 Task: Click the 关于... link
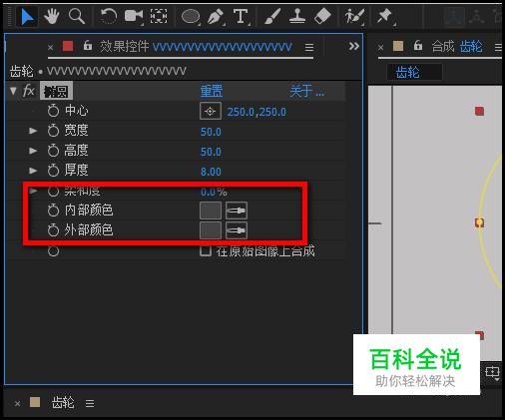pos(306,91)
